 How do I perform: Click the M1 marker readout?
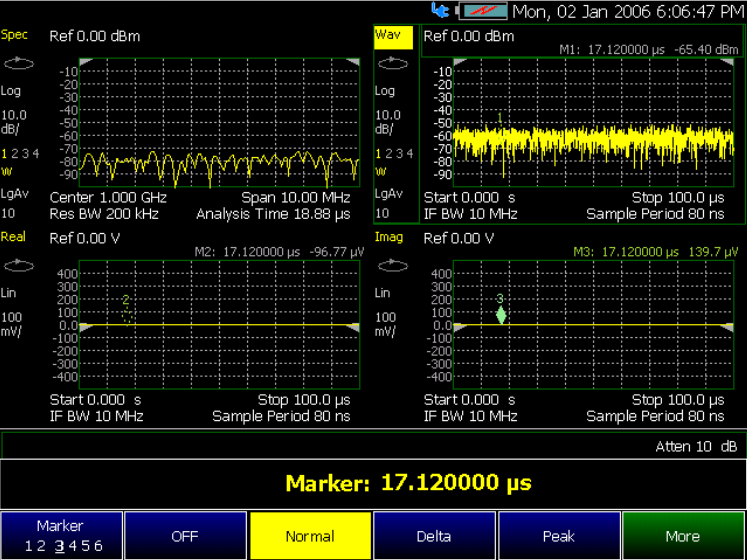point(648,50)
